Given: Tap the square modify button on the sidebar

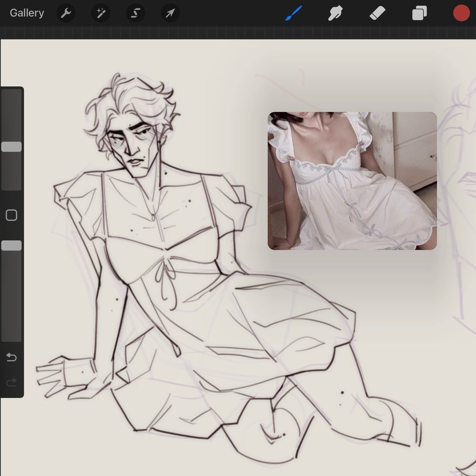Looking at the screenshot, I should tap(11, 215).
